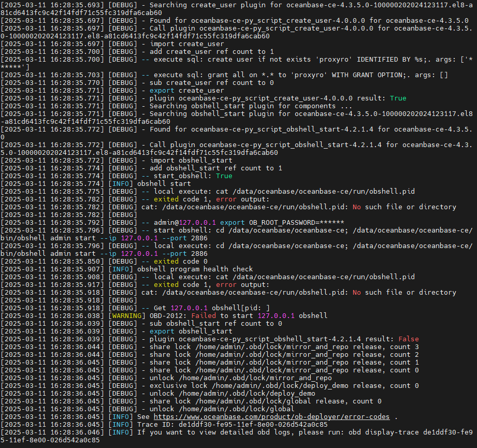Select the 'obshell program health check' message

(x=195, y=269)
